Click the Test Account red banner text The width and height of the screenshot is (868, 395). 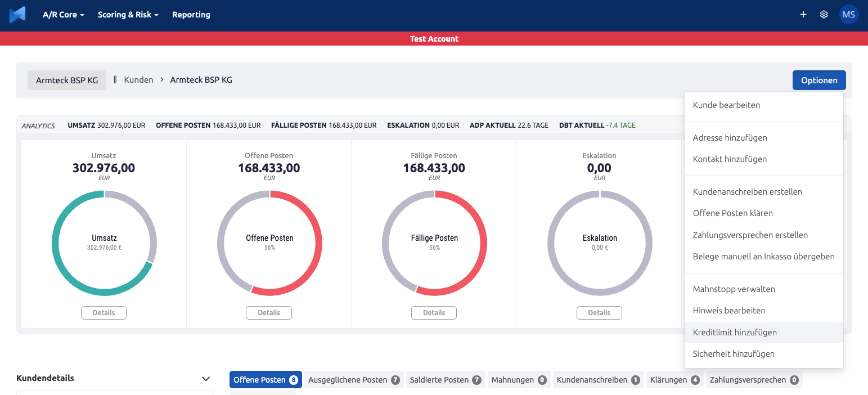pyautogui.click(x=434, y=39)
